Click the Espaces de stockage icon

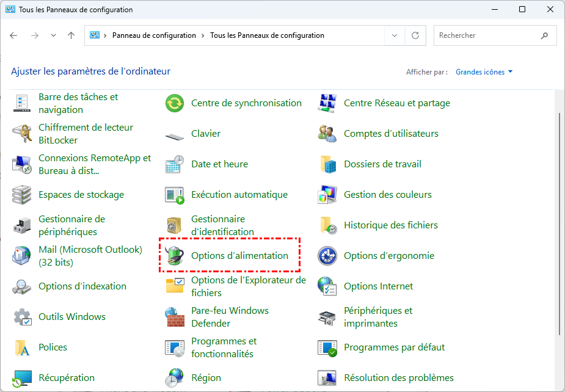coord(22,195)
